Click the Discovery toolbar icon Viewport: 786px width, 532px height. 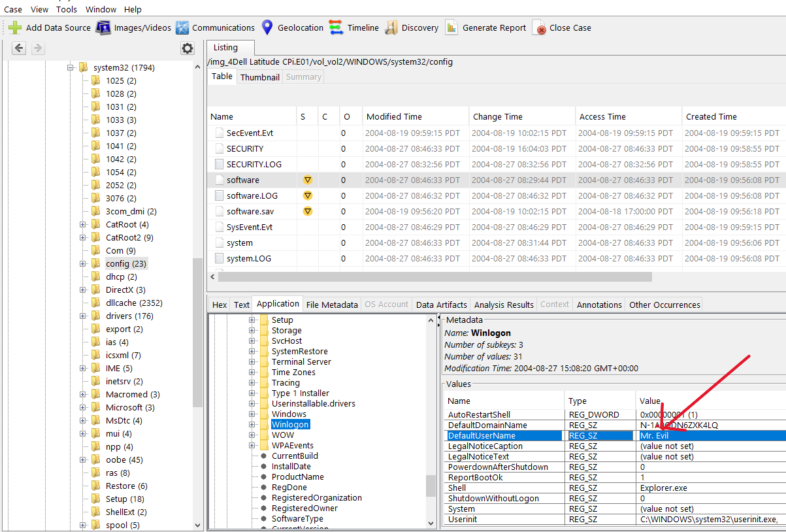391,27
